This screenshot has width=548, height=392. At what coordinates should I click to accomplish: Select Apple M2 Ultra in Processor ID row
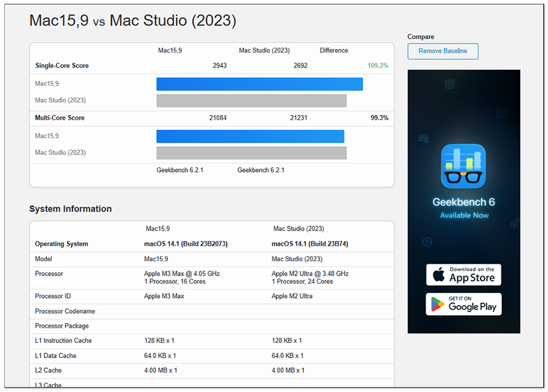(292, 296)
